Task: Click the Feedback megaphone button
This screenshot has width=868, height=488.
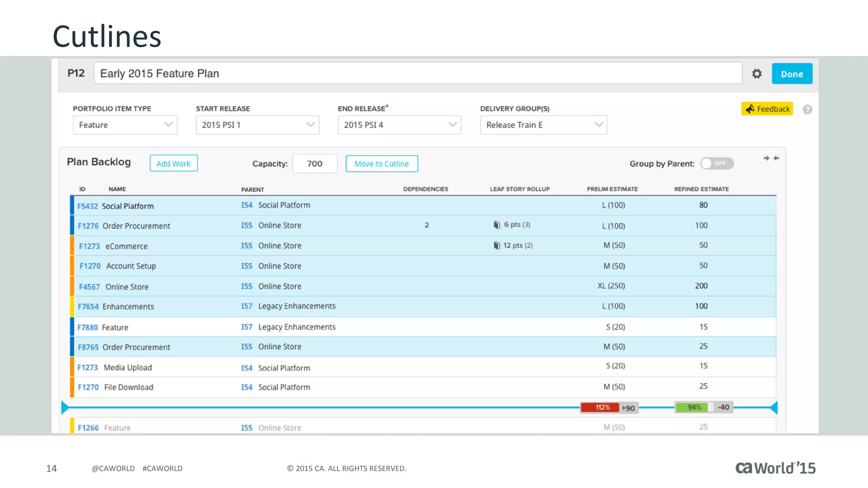Action: 767,109
